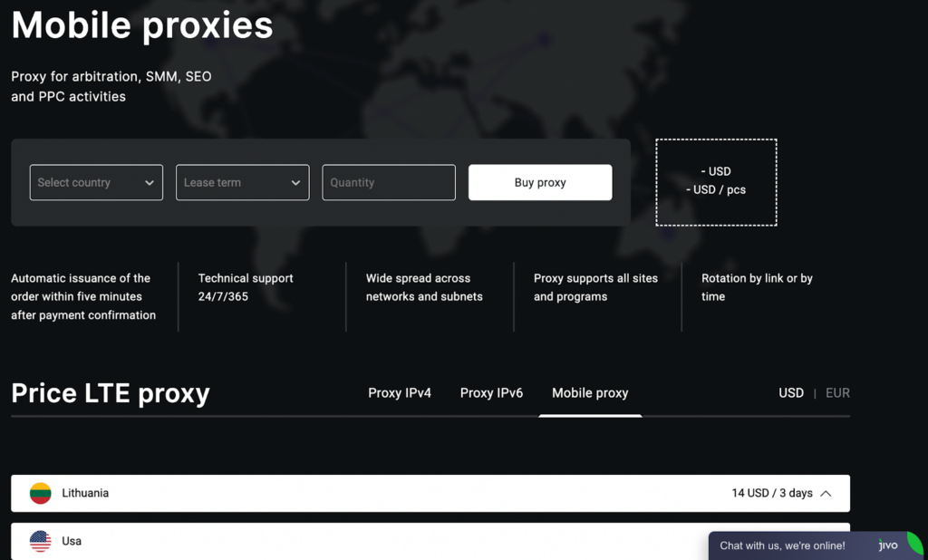Click the price summary box showing '- USD / pcs'
Screen dimensions: 928x560
click(716, 182)
